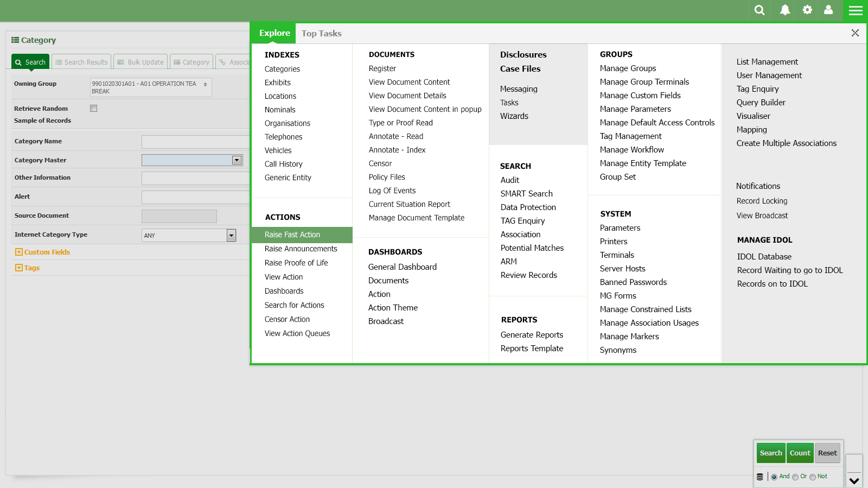Open Generic Entity index

tap(288, 178)
